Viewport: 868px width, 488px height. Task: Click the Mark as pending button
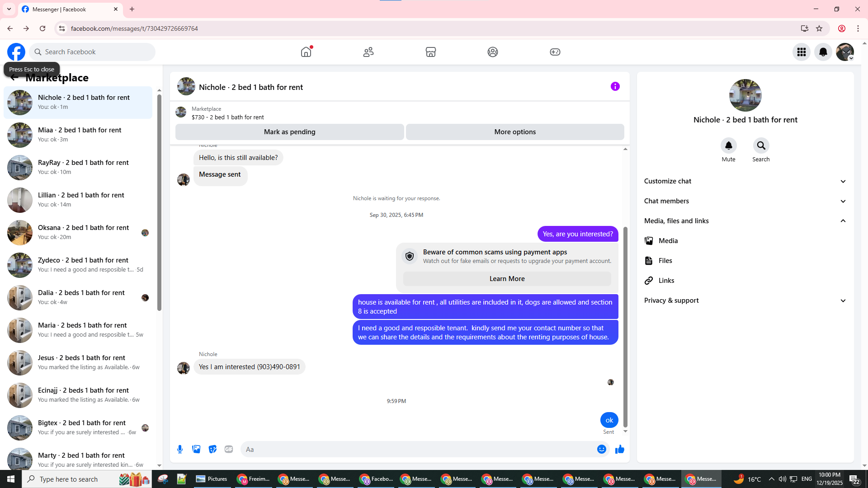(x=289, y=132)
